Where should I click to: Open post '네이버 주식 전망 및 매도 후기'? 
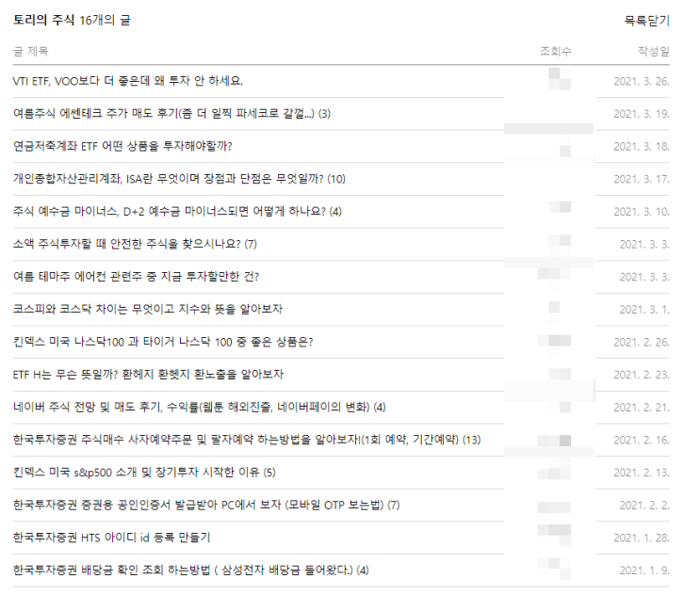pyautogui.click(x=199, y=408)
